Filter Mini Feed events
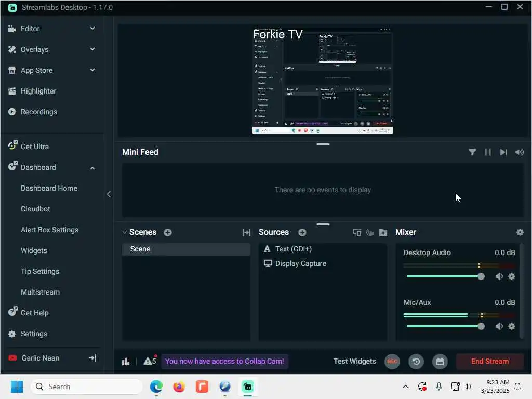This screenshot has height=399, width=532. click(472, 152)
